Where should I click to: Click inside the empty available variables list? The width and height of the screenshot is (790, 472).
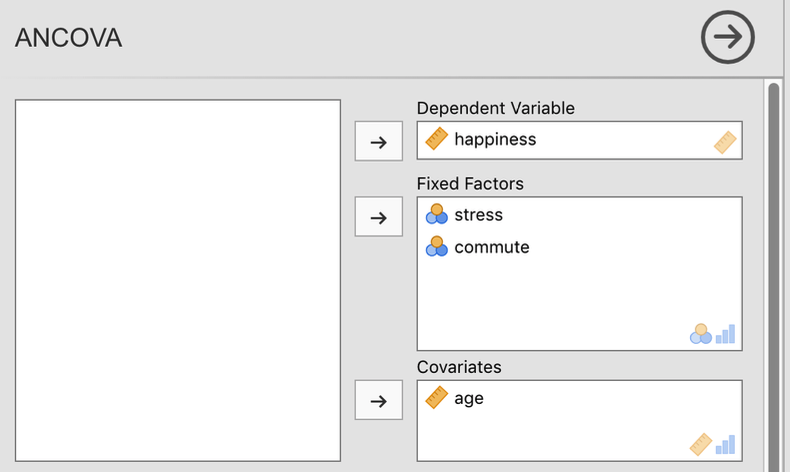[x=178, y=280]
